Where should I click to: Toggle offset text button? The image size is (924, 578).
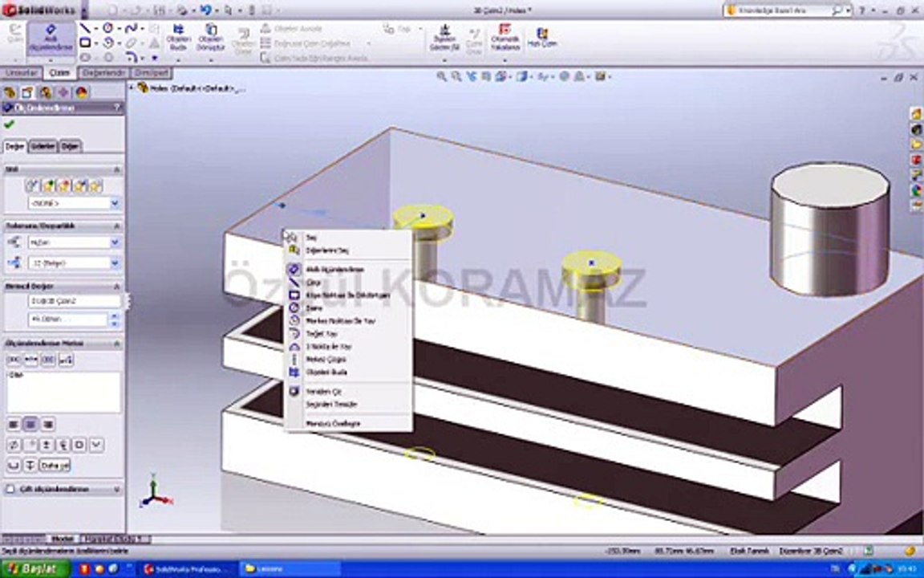[x=66, y=360]
